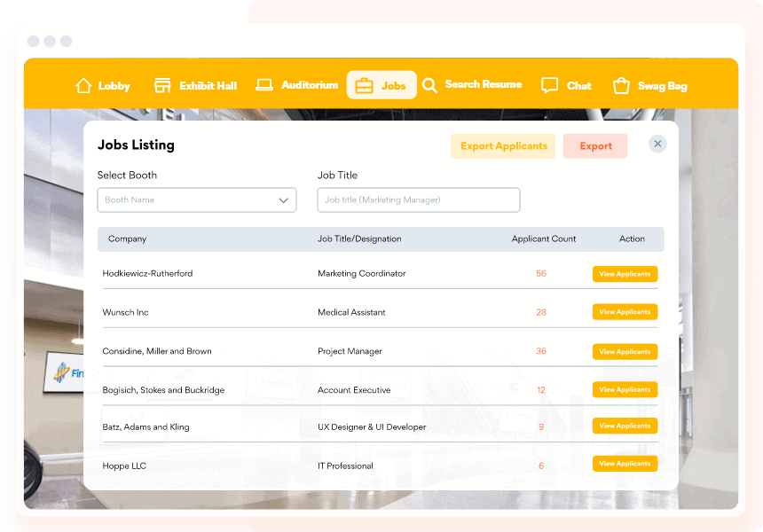
Task: Click the Job title input field
Action: click(418, 199)
